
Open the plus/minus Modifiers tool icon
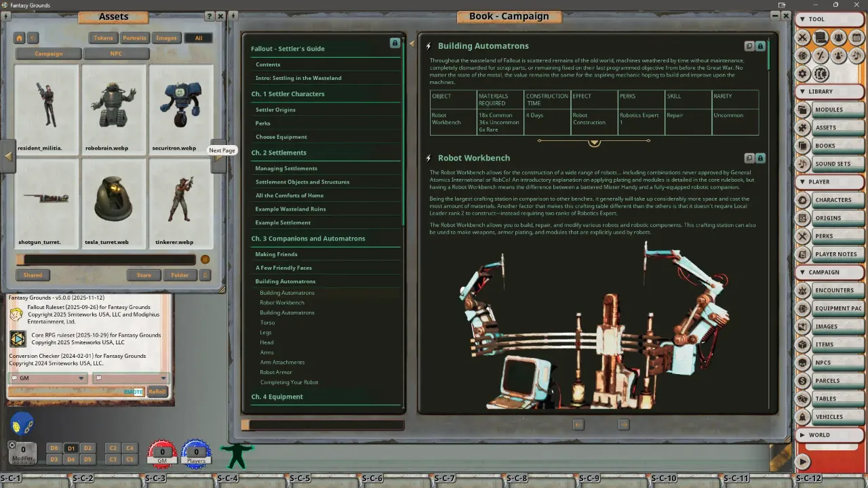[821, 56]
